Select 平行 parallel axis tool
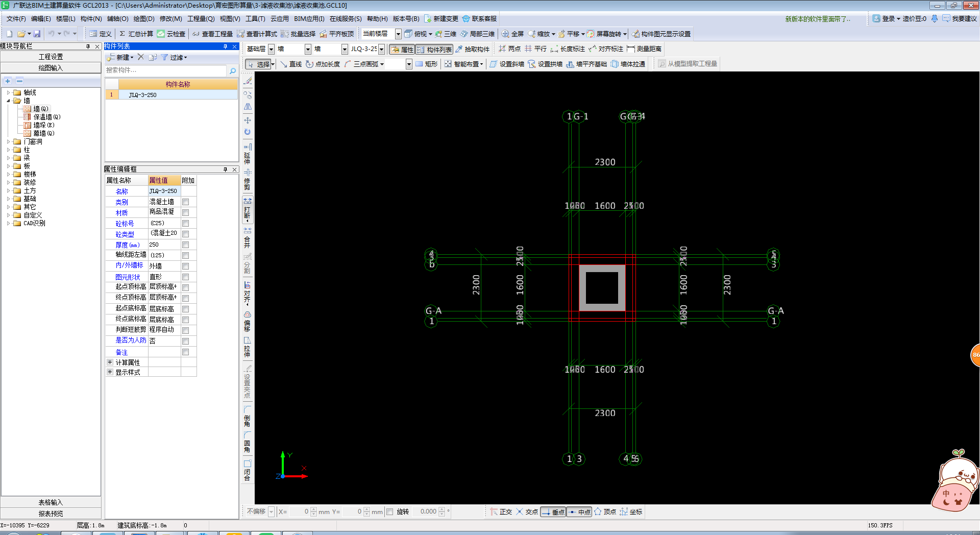 [x=535, y=48]
